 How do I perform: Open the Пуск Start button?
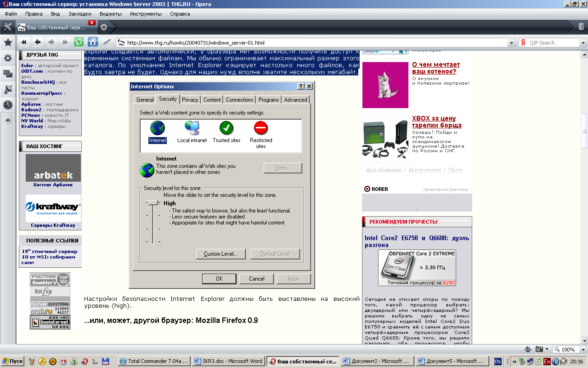12,362
